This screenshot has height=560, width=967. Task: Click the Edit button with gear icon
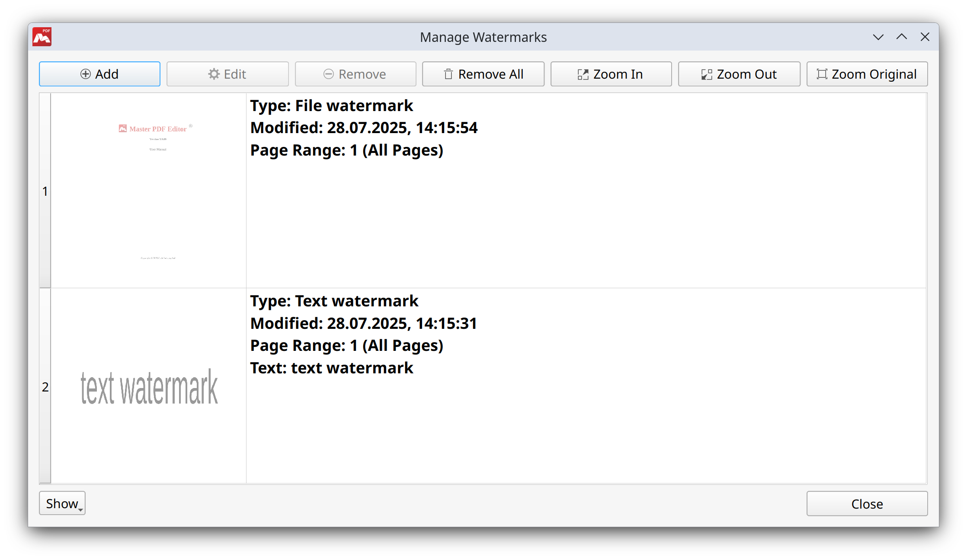click(227, 74)
